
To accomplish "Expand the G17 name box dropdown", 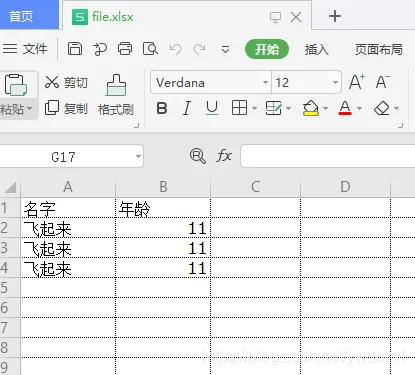I will click(x=138, y=156).
